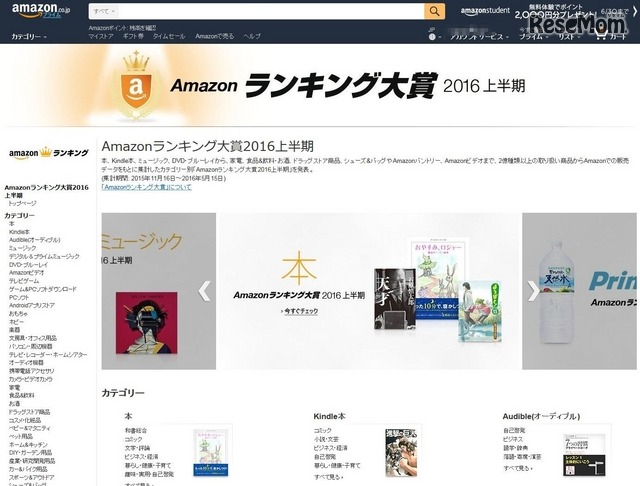Open the amazon.co.jp home logo
Screen dimensions: 640x486
pos(41,11)
